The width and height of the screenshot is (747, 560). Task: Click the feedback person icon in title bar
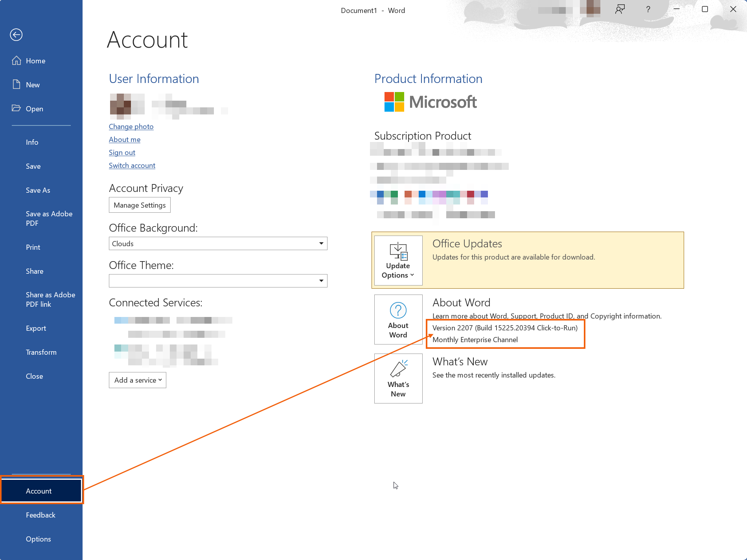click(x=620, y=9)
